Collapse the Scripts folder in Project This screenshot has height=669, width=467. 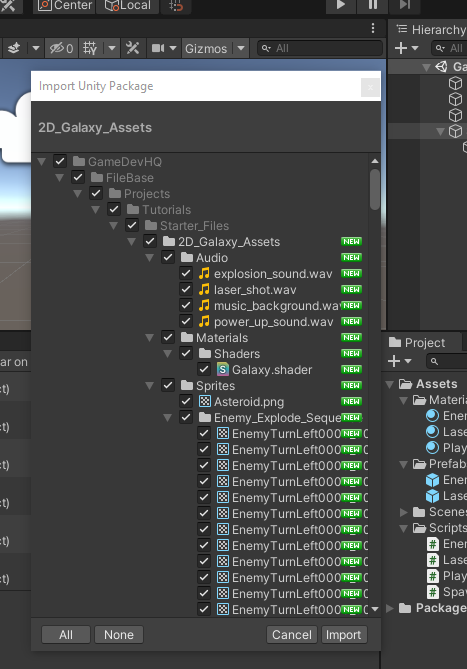(403, 528)
